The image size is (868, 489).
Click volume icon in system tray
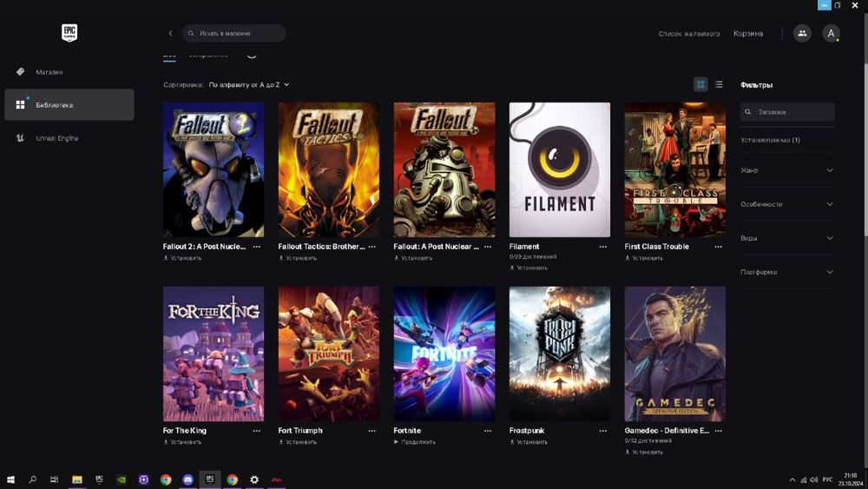[814, 479]
